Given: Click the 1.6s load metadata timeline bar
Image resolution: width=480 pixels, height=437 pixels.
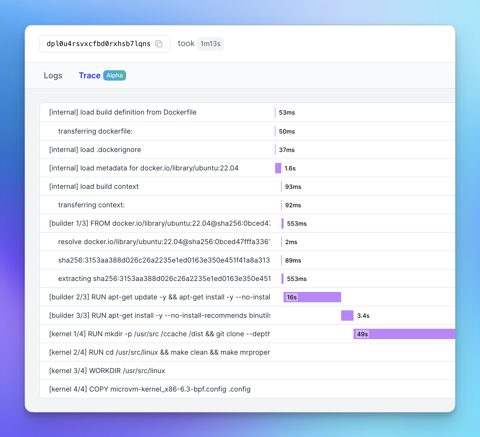Looking at the screenshot, I should point(278,168).
